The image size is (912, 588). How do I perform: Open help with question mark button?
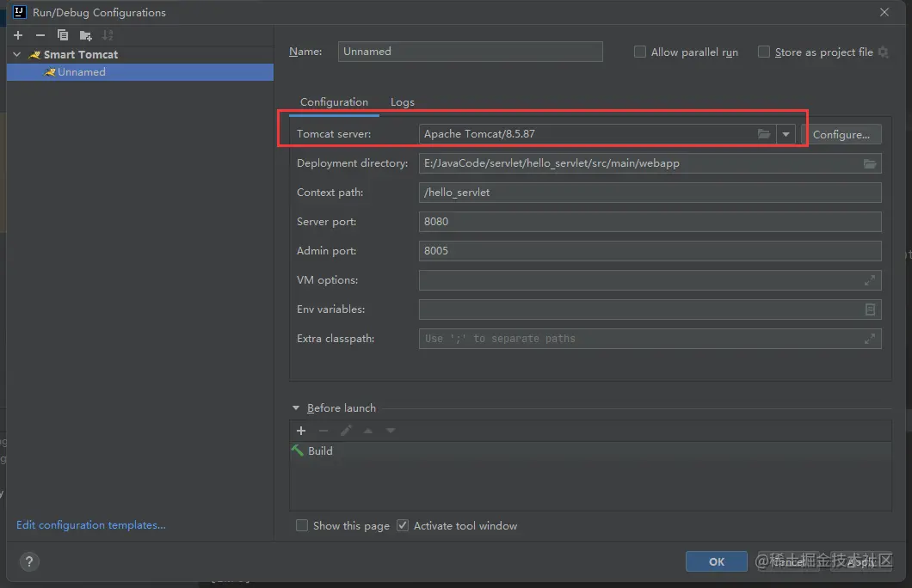pos(29,562)
